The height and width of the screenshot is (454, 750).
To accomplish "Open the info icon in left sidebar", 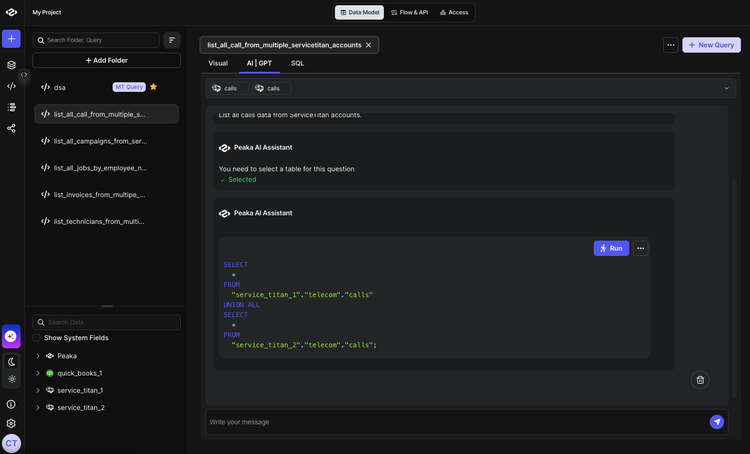I will (11, 404).
